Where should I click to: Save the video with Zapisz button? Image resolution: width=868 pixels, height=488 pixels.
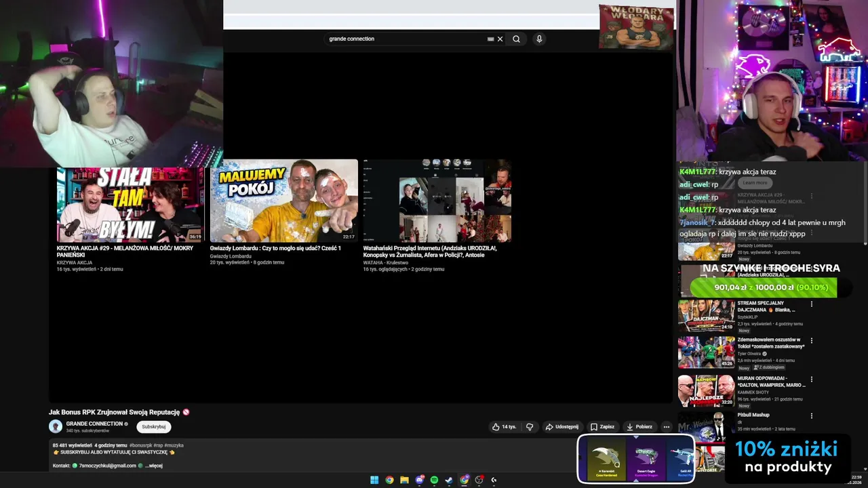click(602, 427)
